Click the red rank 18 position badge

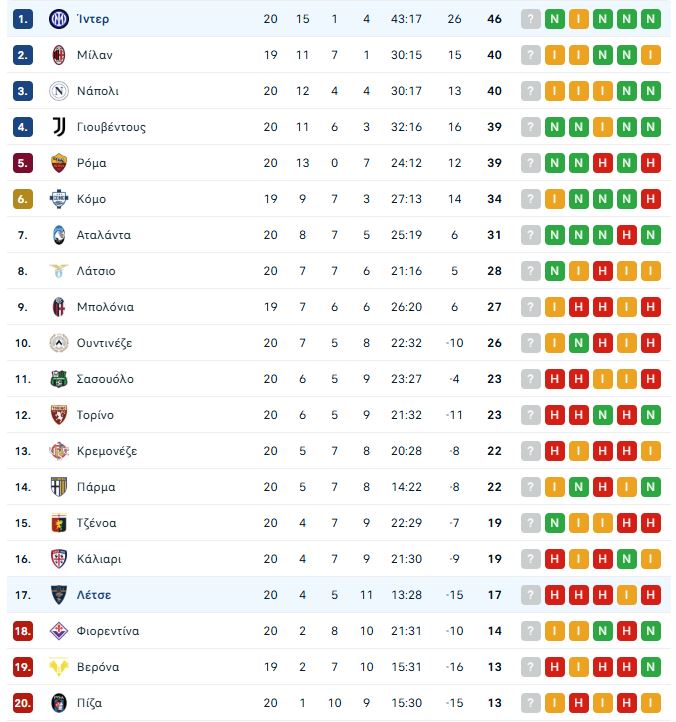pos(24,631)
